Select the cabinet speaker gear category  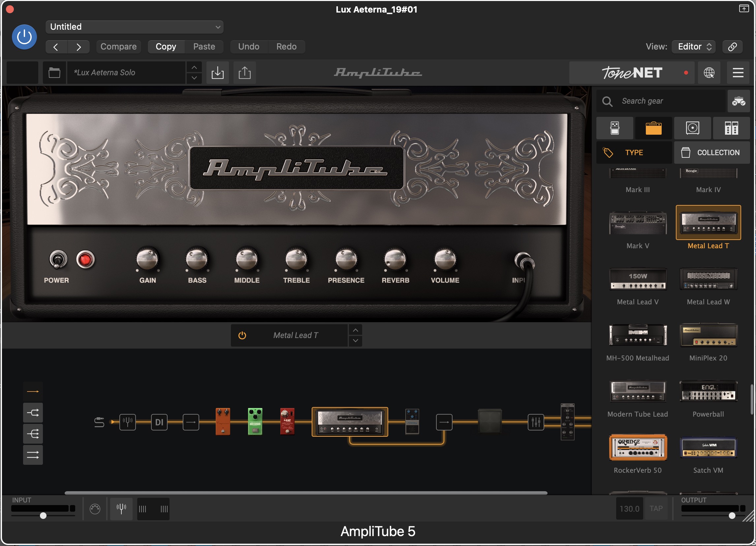(x=692, y=128)
